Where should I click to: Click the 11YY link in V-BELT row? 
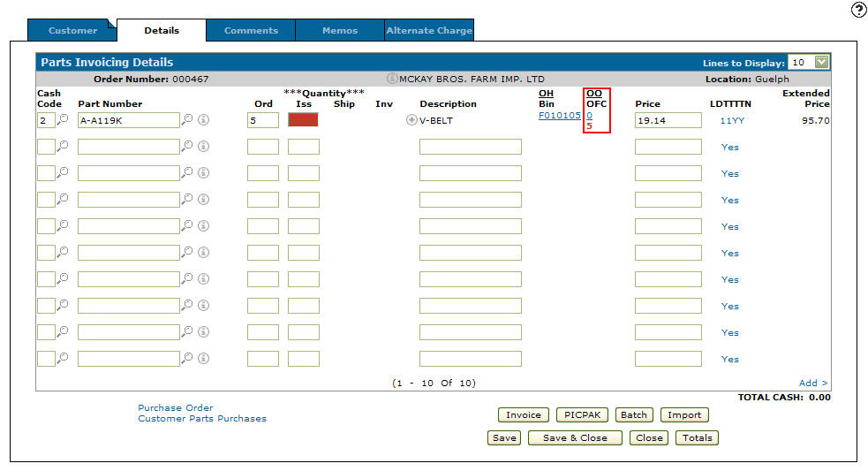pyautogui.click(x=732, y=120)
